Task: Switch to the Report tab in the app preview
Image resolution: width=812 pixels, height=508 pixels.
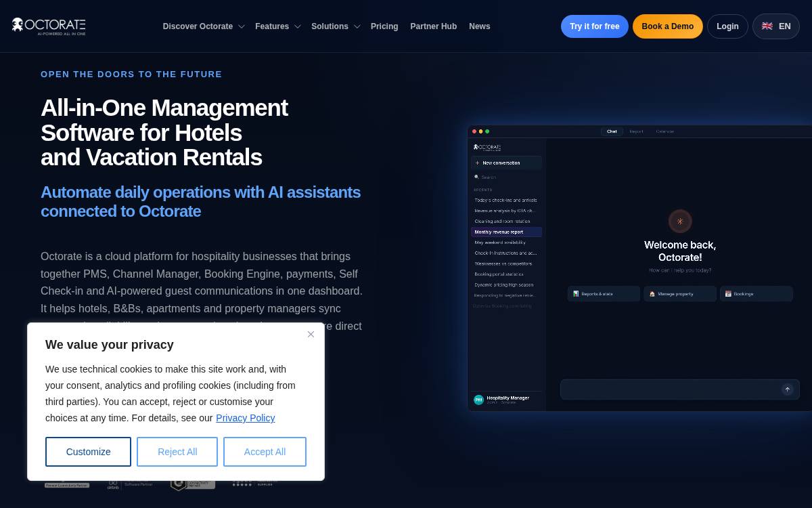Action: 636,131
